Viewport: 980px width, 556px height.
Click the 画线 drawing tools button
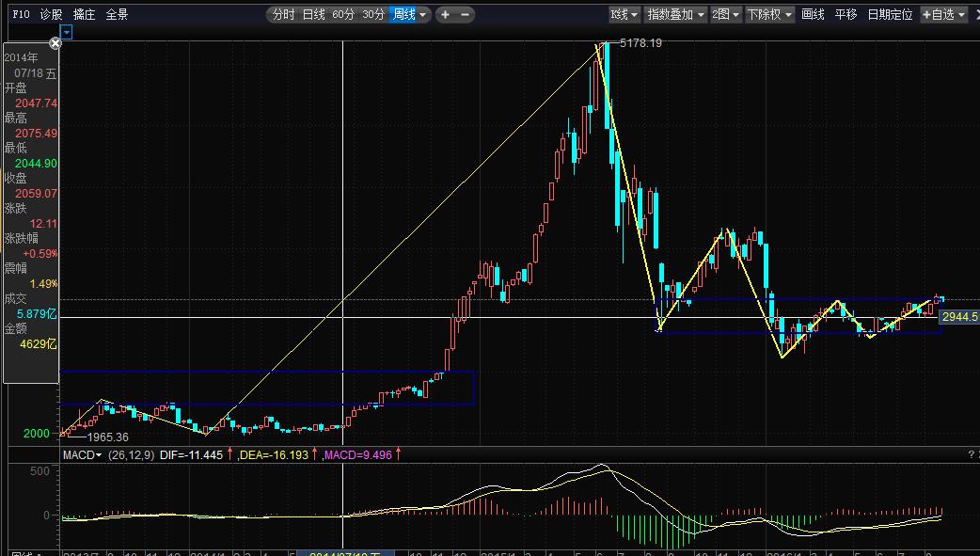point(813,14)
